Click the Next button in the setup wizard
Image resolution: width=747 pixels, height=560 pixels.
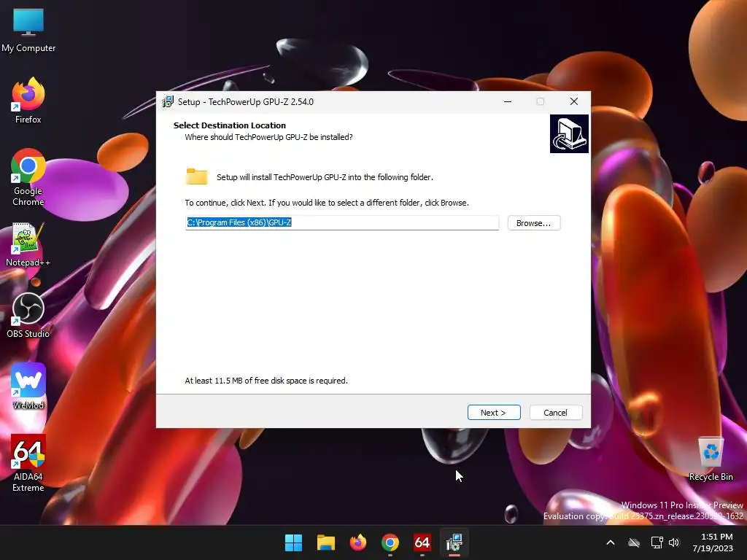[x=494, y=413]
